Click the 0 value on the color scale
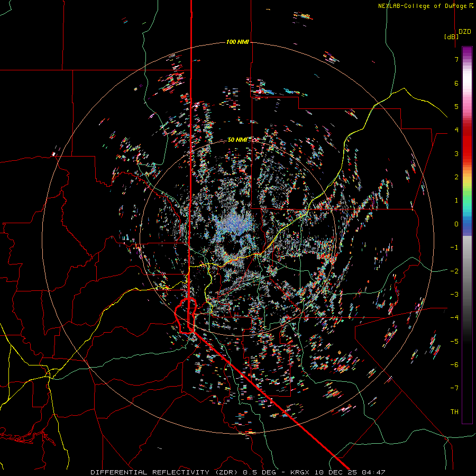The image size is (476, 476). click(x=456, y=224)
